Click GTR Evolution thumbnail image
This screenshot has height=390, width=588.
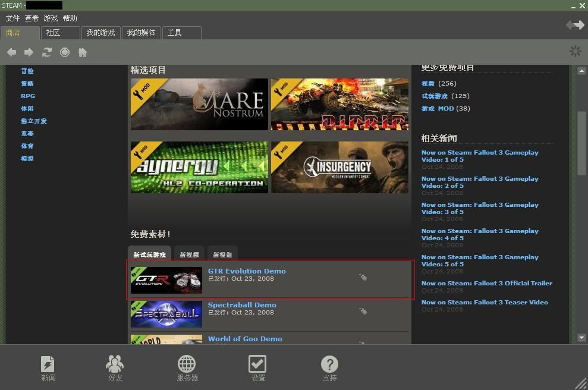click(x=166, y=280)
